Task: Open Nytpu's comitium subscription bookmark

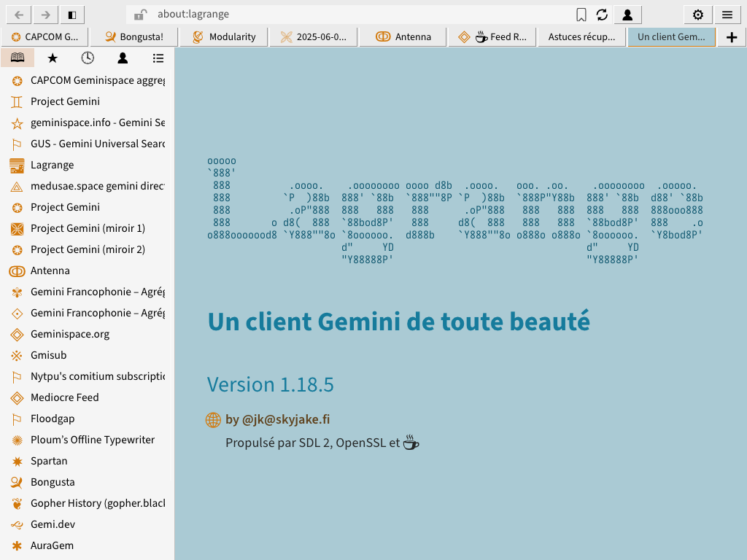Action: click(x=88, y=376)
